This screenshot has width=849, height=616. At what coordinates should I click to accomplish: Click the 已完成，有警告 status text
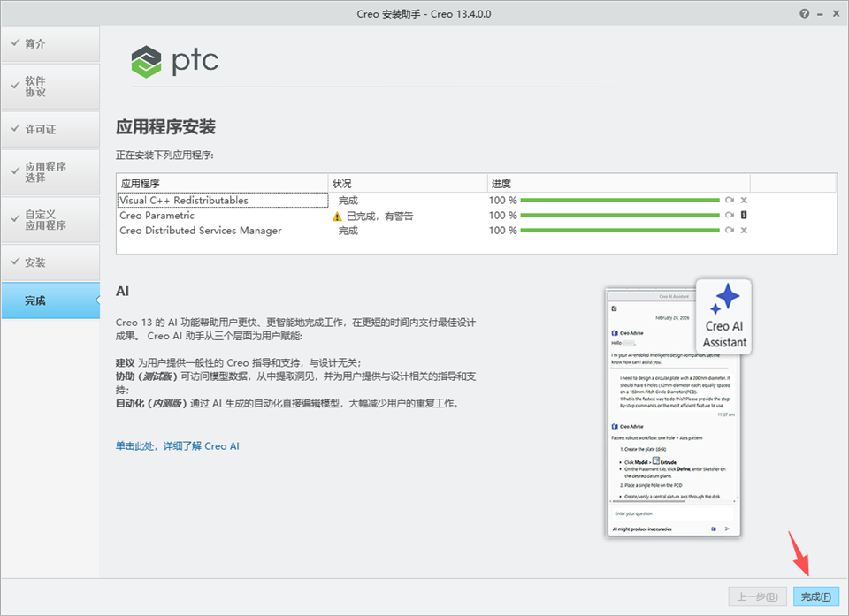[379, 216]
